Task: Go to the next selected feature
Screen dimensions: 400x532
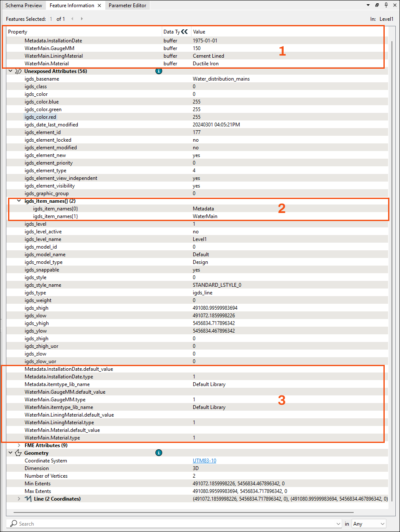Action: pyautogui.click(x=82, y=19)
